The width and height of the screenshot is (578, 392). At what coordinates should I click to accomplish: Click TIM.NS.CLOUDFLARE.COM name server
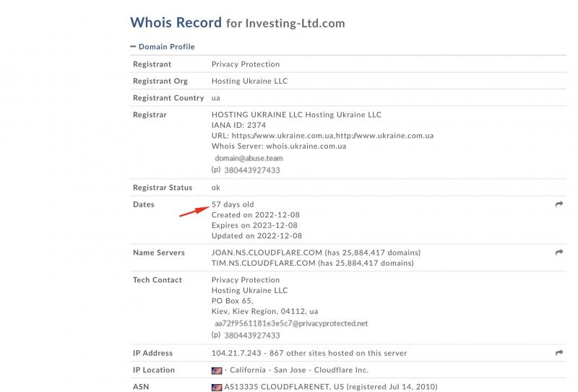264,263
